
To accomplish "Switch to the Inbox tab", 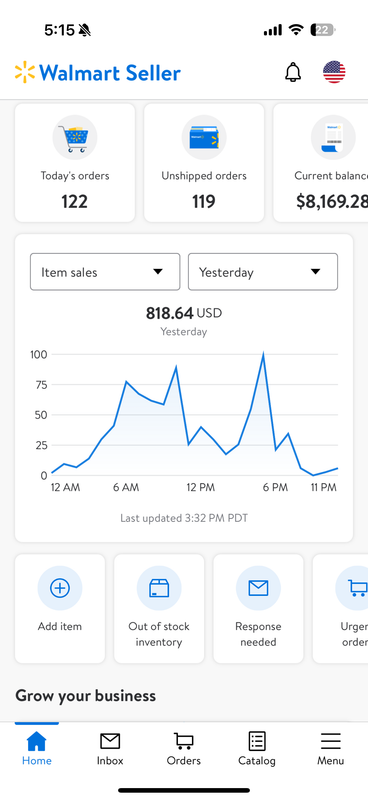I will pos(110,748).
